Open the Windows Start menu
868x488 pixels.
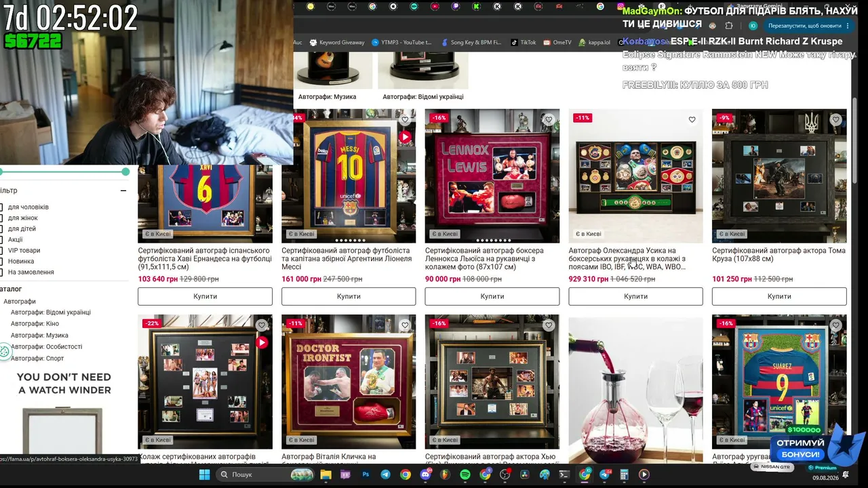[204, 474]
